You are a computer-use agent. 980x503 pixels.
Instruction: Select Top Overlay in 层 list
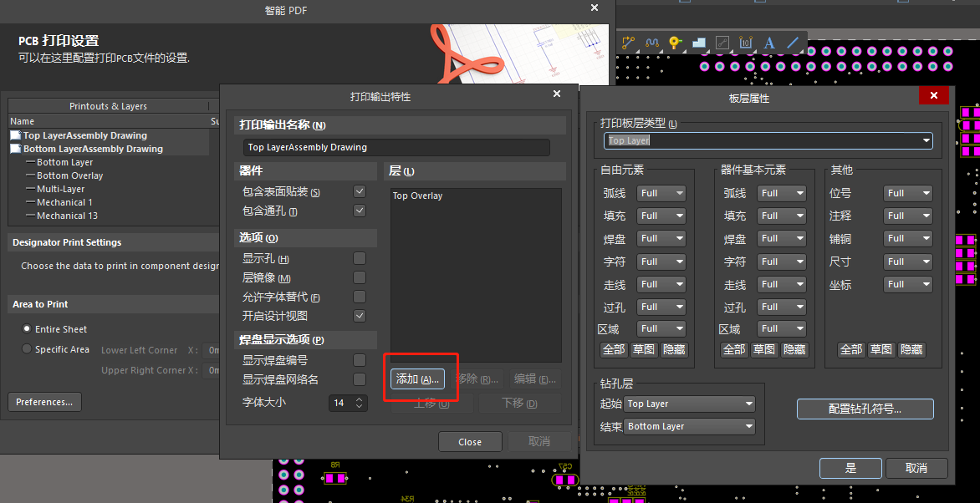point(417,196)
